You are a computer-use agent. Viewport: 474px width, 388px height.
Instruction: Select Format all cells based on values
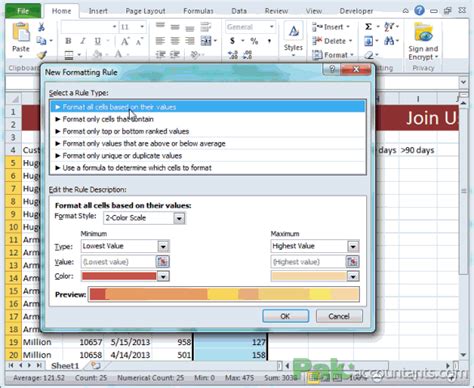208,107
